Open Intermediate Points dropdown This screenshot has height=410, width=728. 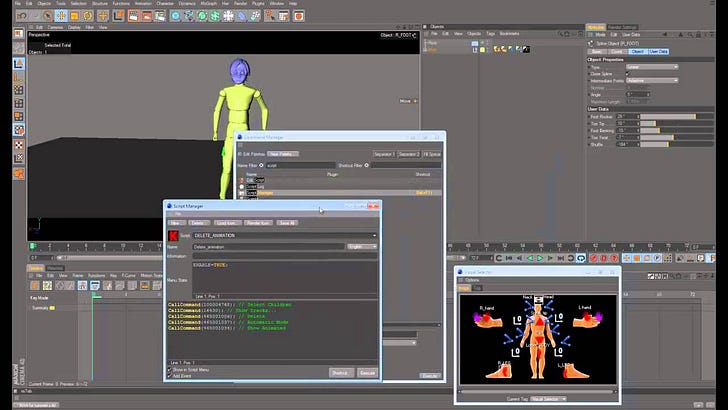[652, 80]
